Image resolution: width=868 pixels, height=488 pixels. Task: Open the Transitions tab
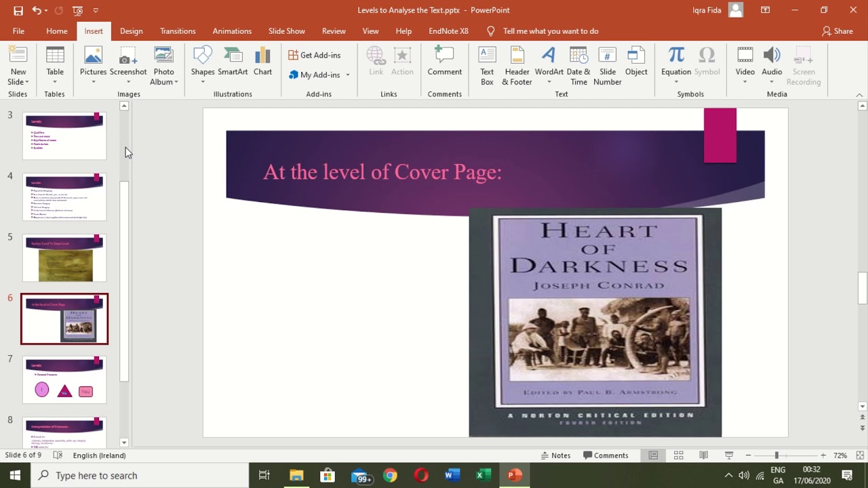(x=178, y=31)
